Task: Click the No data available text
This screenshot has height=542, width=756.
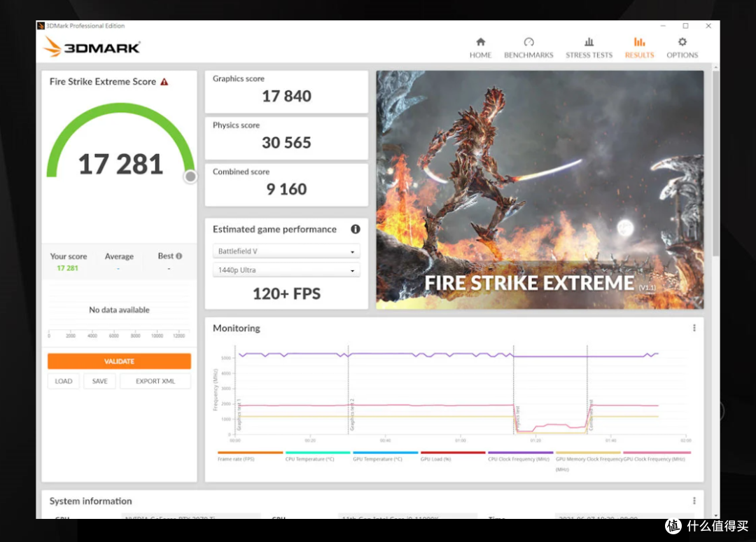Action: tap(119, 310)
